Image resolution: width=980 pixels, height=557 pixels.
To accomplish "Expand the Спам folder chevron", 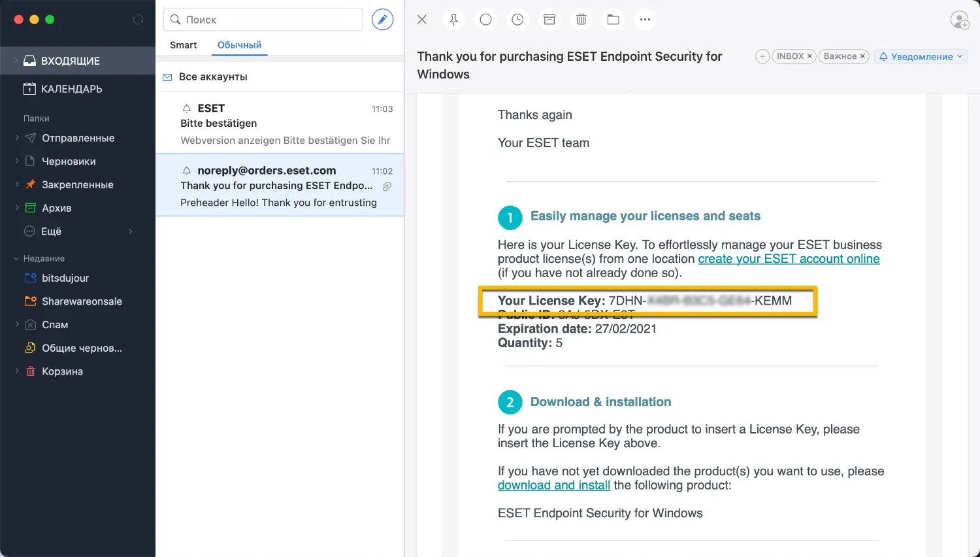I will pos(17,324).
